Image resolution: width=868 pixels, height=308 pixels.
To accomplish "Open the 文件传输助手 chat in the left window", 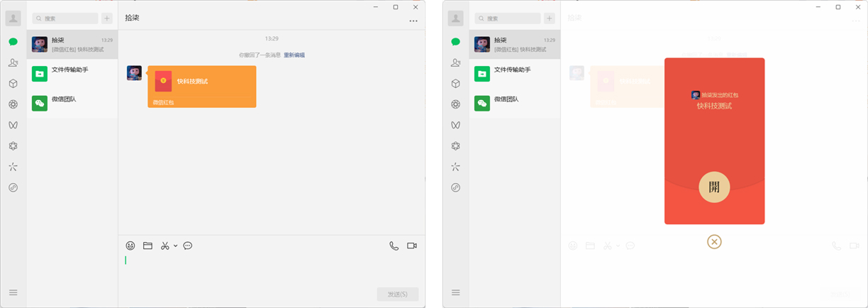I will pos(72,74).
